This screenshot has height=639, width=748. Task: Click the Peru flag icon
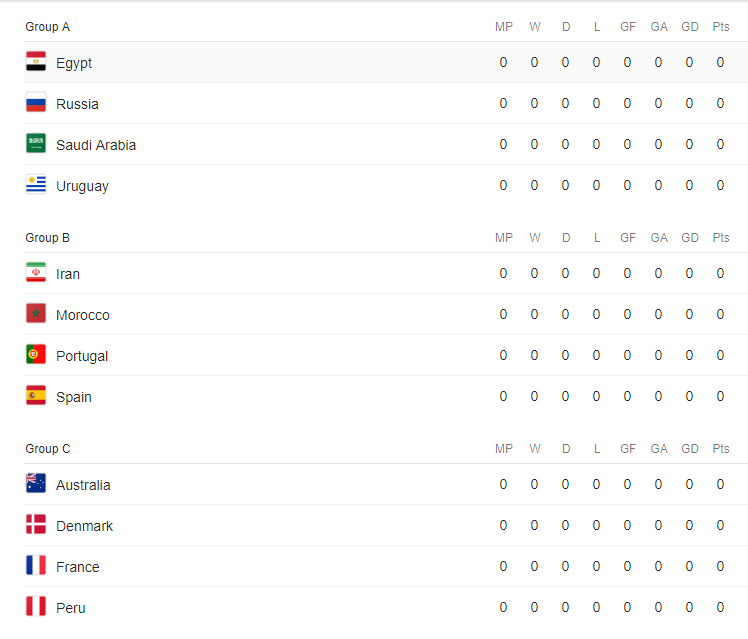(x=36, y=607)
